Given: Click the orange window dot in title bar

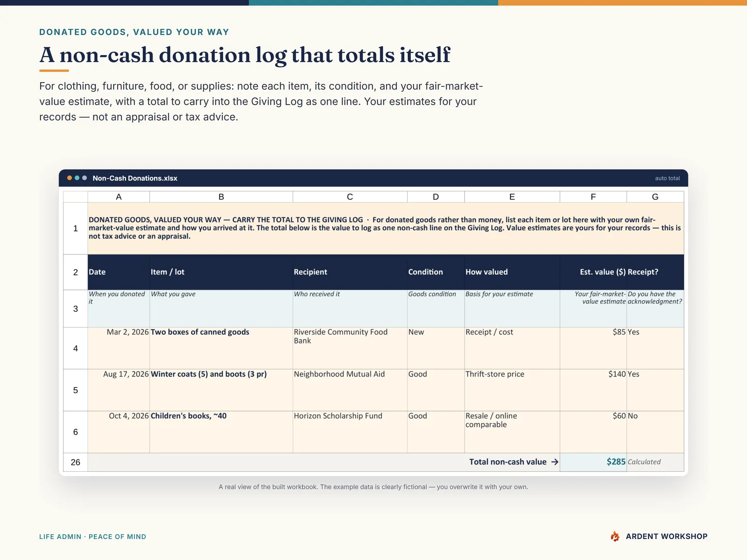Looking at the screenshot, I should 70,178.
